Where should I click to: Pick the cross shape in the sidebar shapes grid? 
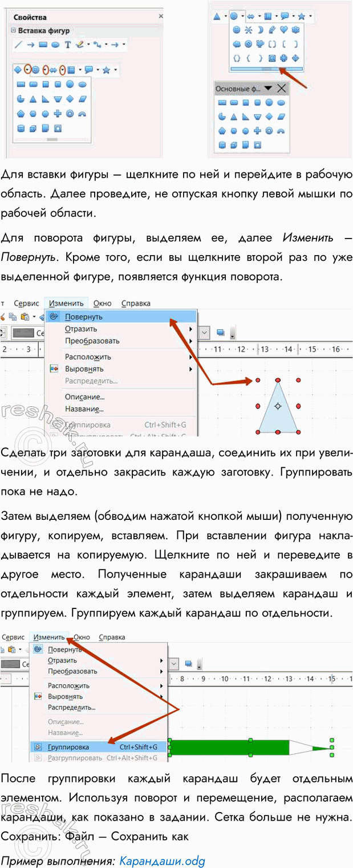[58, 113]
